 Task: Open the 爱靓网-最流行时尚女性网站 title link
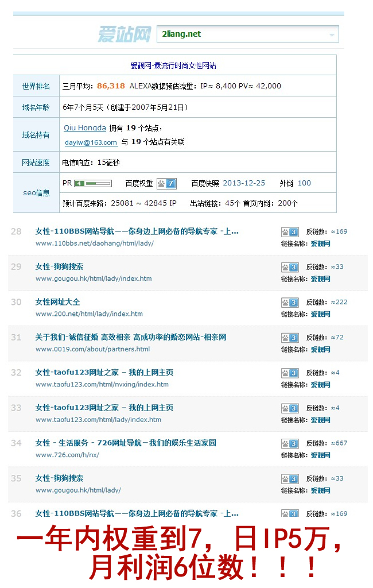(173, 65)
